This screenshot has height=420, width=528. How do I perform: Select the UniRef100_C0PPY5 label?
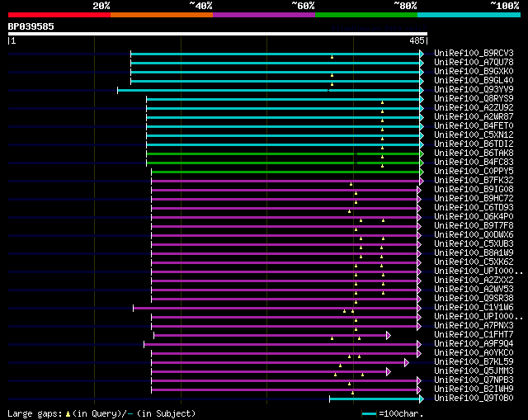pos(474,172)
